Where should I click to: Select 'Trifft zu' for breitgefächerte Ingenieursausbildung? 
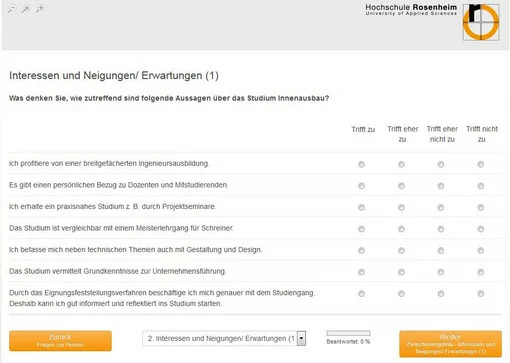[361, 164]
